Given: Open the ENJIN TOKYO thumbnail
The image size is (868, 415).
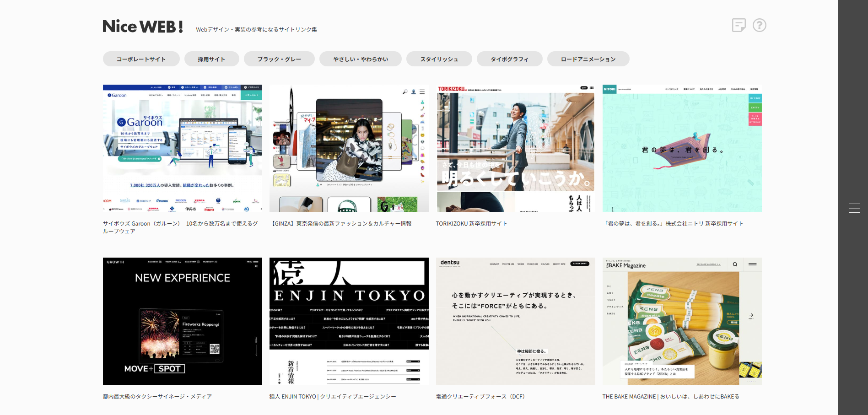Looking at the screenshot, I should tap(349, 321).
